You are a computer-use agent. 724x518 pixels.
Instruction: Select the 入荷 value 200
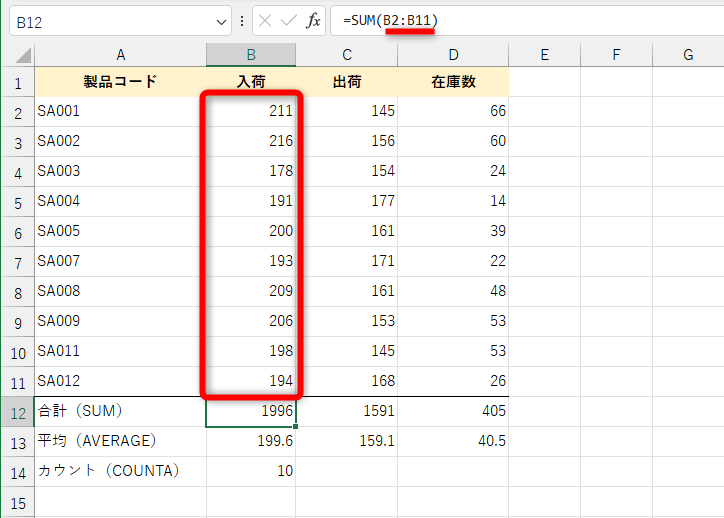pyautogui.click(x=251, y=231)
